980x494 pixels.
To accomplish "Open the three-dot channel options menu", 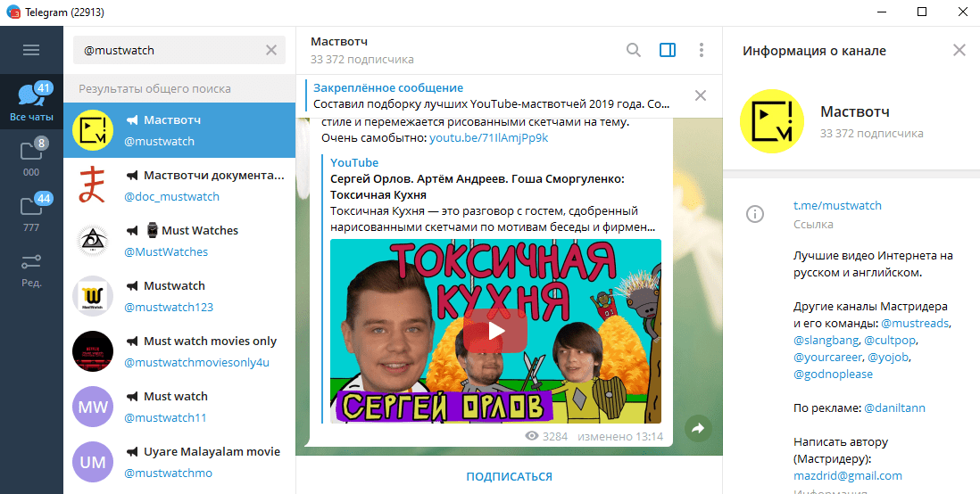I will point(702,50).
